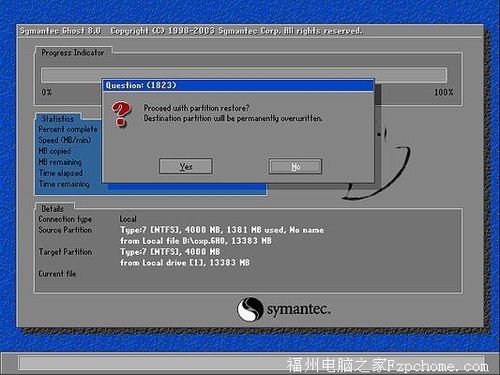Click the Question (1823) dialog title bar
The width and height of the screenshot is (500, 375).
(x=238, y=85)
